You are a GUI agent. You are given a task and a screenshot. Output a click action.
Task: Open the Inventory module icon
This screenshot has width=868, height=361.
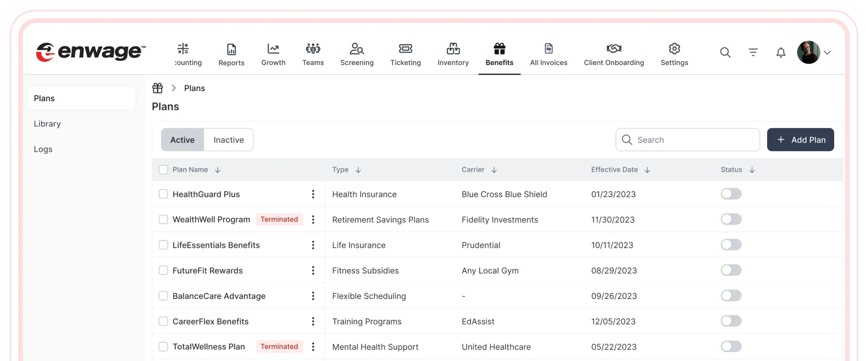pos(453,49)
